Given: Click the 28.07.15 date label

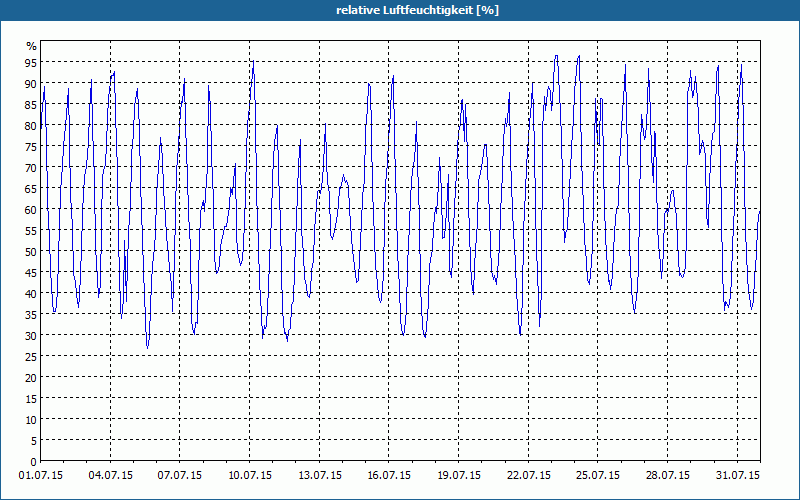Looking at the screenshot, I should point(668,475).
